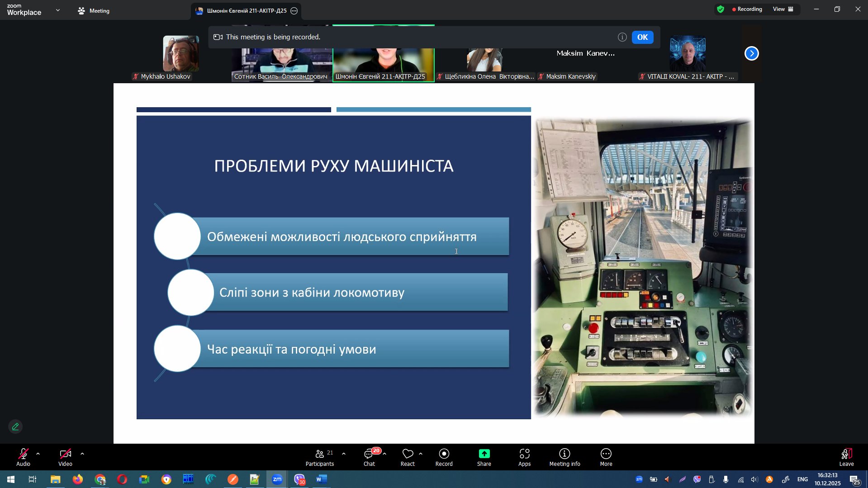Unmute microphone with the Audio button
This screenshot has height=488, width=868.
pos(23,457)
